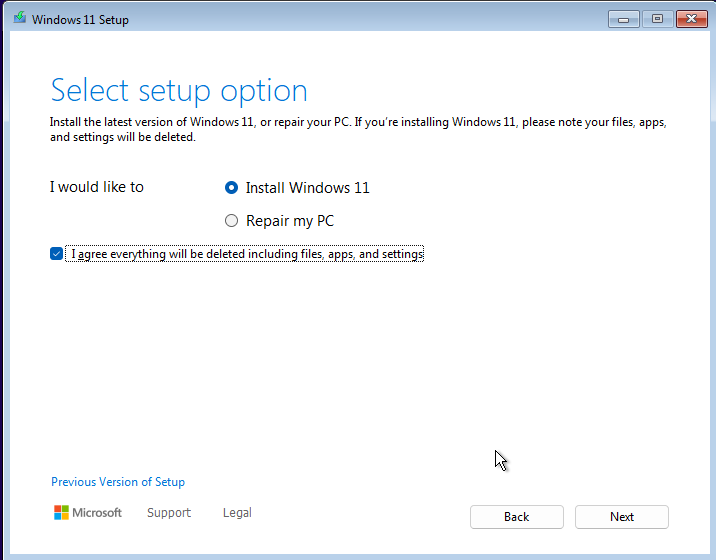Click the 'I agree everything will be deleted' label

(247, 254)
